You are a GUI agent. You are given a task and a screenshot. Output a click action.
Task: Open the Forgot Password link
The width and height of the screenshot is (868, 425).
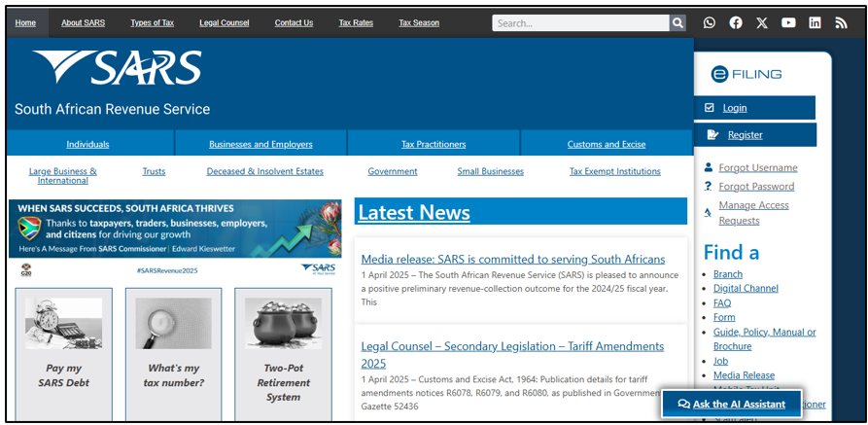click(756, 186)
